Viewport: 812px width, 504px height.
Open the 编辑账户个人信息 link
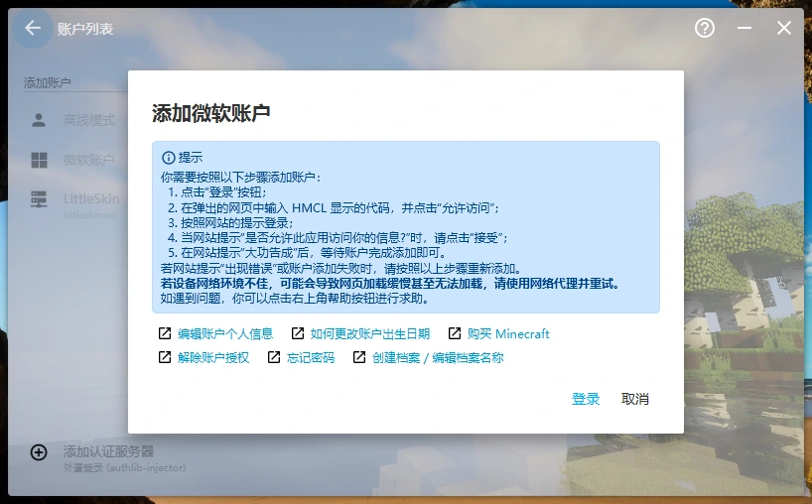pyautogui.click(x=225, y=333)
